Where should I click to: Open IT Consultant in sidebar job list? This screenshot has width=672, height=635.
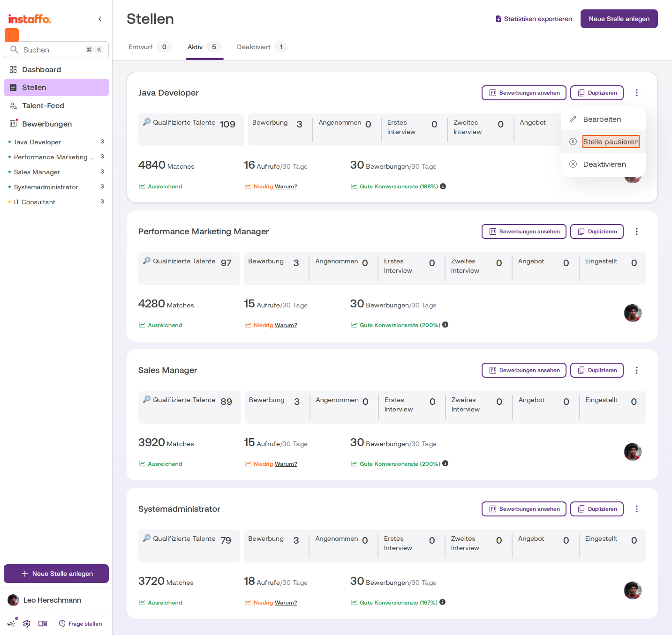coord(56,202)
